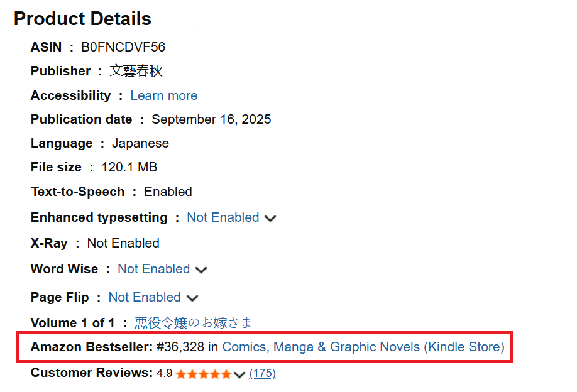Click the 4.9 rating number

tap(164, 373)
